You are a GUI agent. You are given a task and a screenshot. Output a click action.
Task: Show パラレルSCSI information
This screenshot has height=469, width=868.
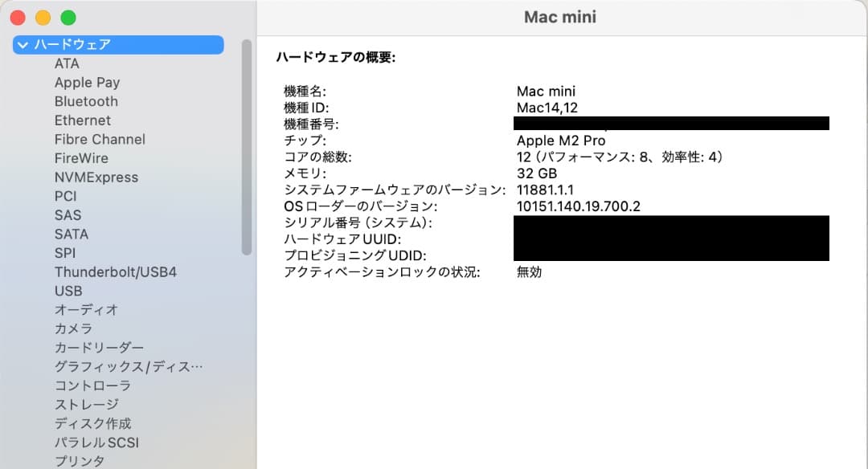[x=96, y=442]
